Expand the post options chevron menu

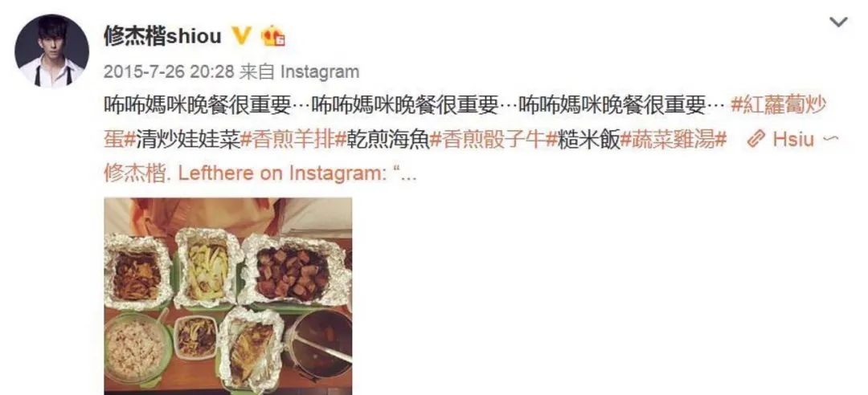coord(838,22)
